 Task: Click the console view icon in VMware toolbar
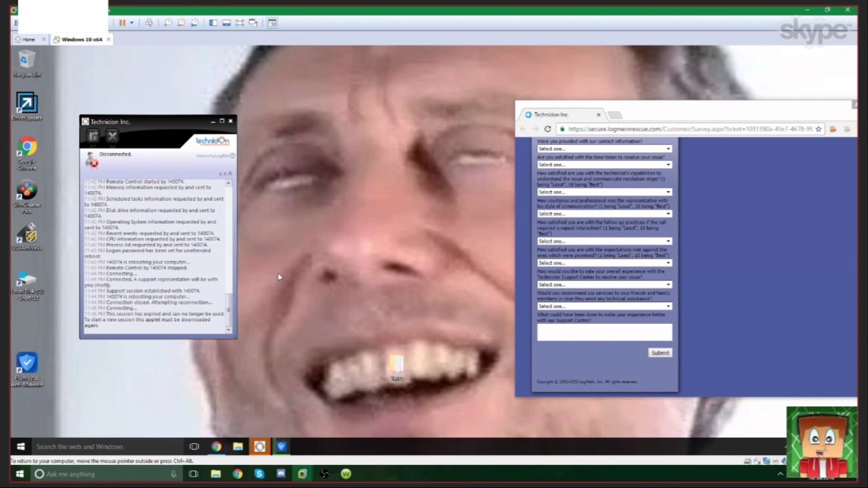point(272,23)
